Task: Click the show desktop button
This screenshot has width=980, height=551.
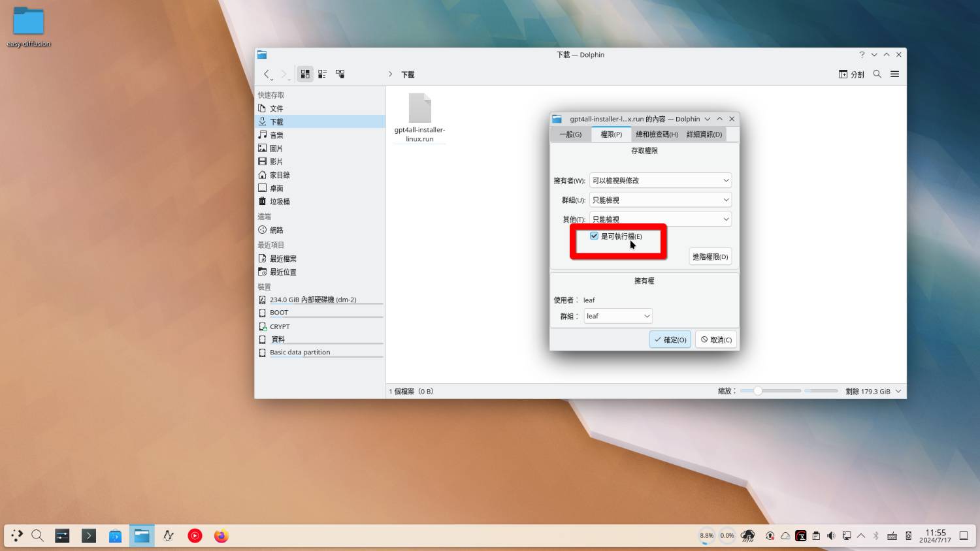Action: pyautogui.click(x=964, y=536)
